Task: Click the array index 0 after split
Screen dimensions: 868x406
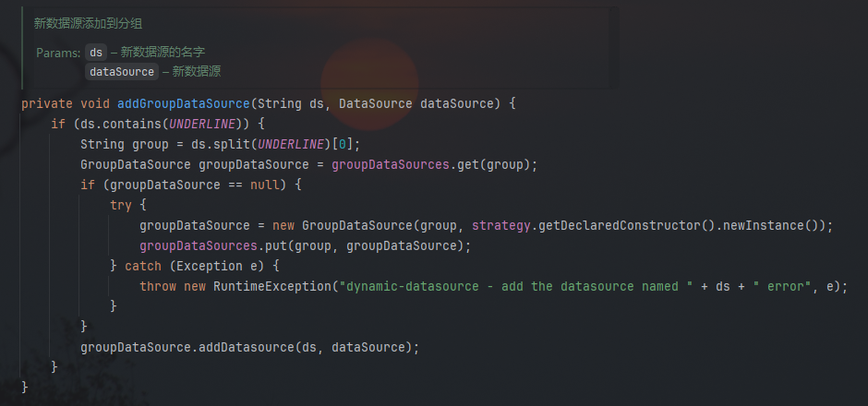Action: (342, 144)
